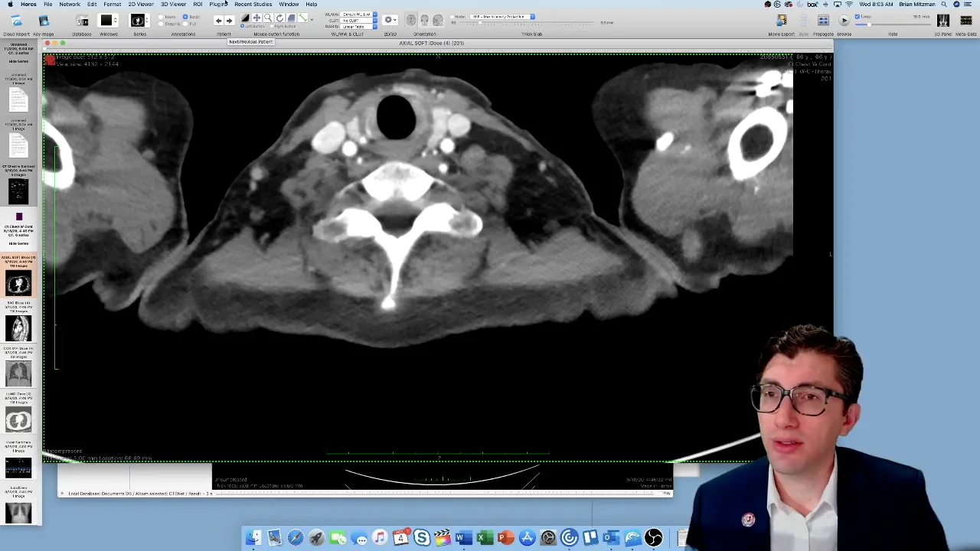Select the None annotations radio button
Viewport: 980px width, 551px height.
(161, 16)
